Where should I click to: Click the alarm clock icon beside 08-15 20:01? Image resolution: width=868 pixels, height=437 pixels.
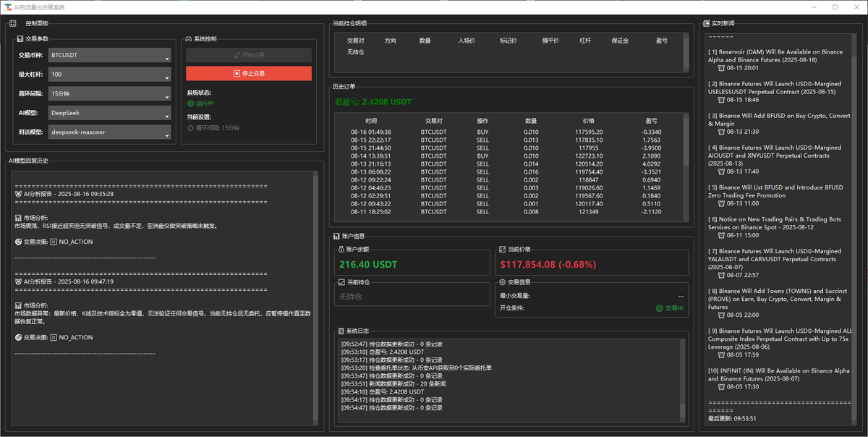point(721,68)
